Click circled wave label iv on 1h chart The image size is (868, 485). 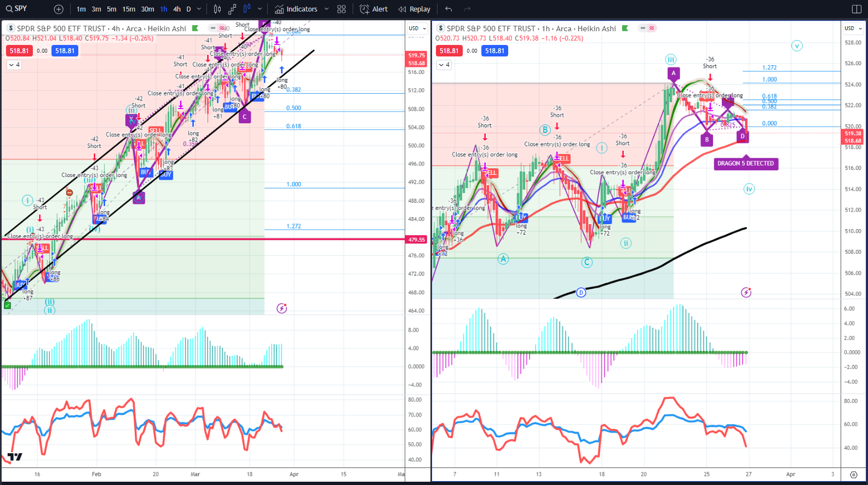[x=749, y=189]
